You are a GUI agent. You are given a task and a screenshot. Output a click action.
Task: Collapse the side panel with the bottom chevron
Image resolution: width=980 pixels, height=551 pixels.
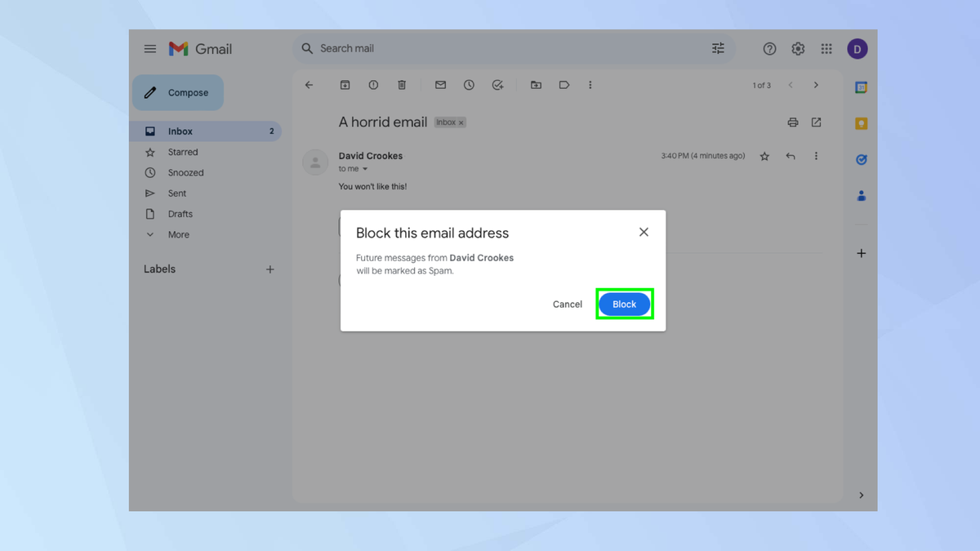tap(861, 495)
